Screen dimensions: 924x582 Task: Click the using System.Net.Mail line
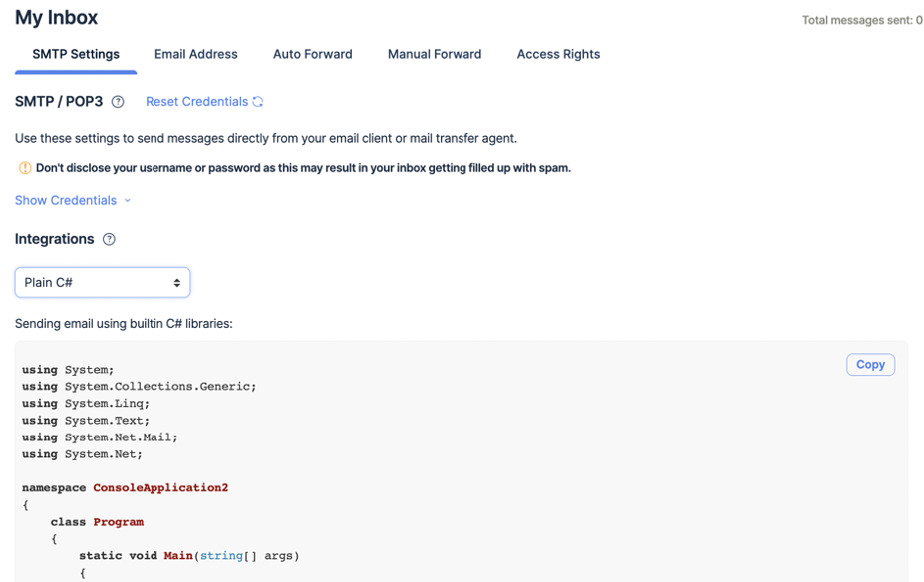coord(100,437)
